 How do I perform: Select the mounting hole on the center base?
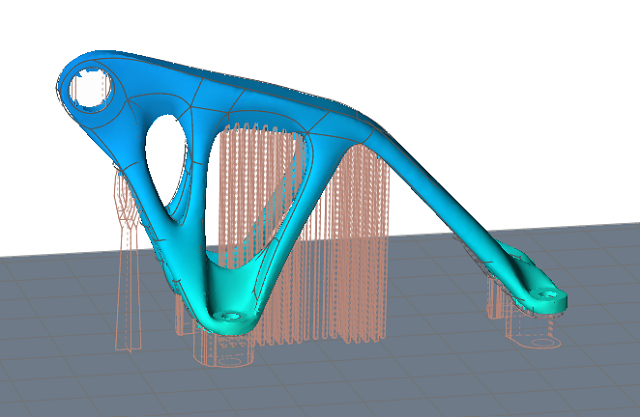coord(231,313)
